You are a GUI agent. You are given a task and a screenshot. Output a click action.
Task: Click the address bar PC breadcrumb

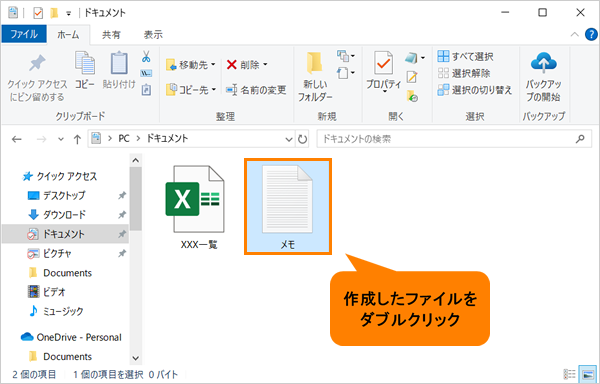(x=124, y=138)
